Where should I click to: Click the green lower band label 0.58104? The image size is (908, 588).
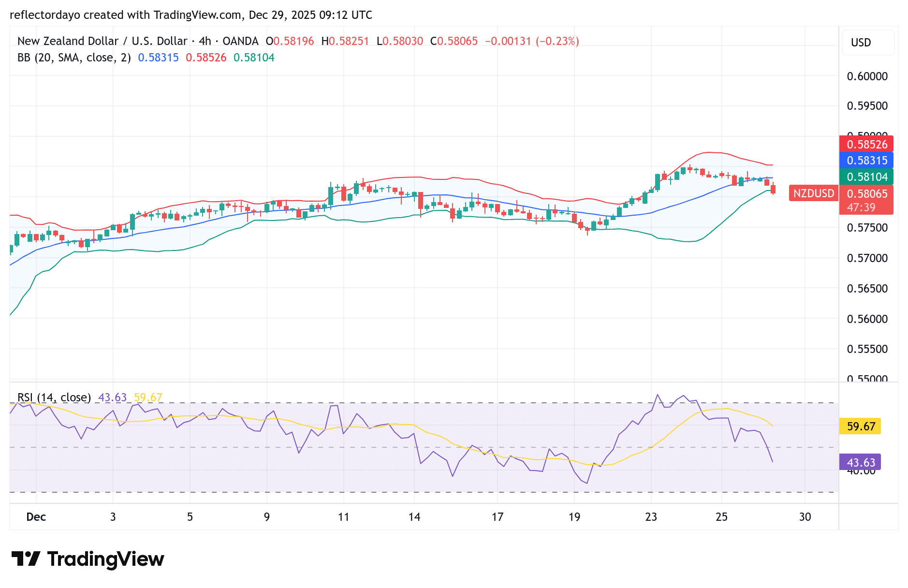[868, 177]
